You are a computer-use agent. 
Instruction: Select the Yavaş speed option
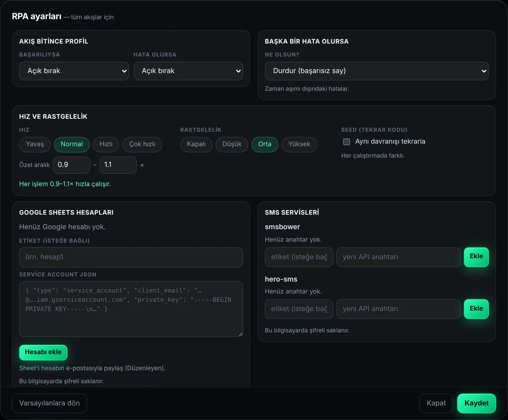[x=35, y=144]
